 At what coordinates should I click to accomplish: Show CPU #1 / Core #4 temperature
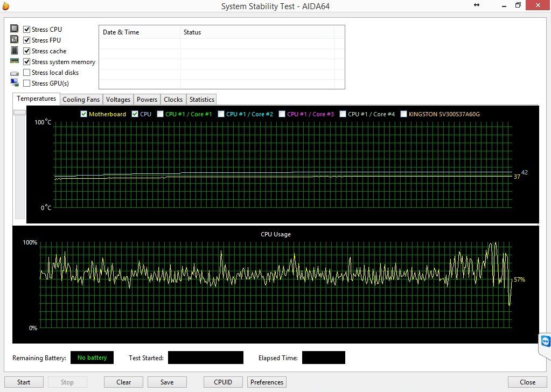[343, 114]
